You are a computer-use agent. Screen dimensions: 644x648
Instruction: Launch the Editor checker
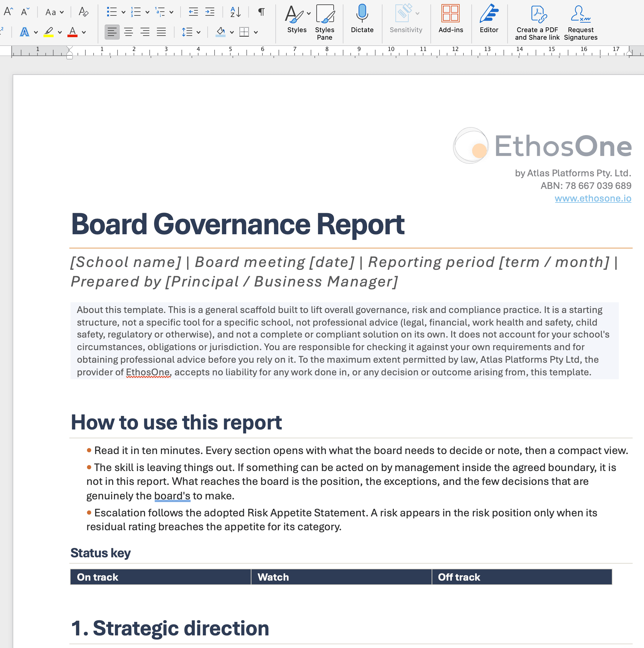489,19
